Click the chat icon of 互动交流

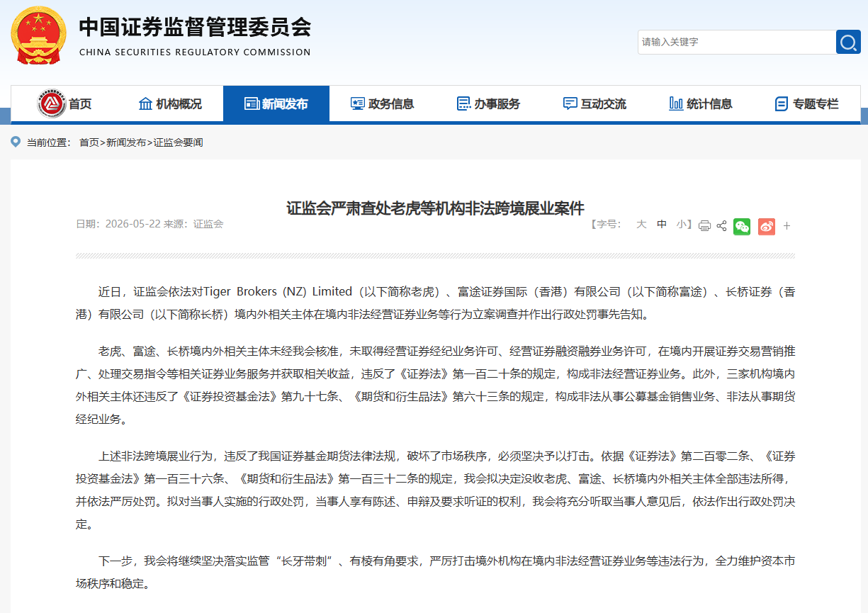[x=570, y=103]
